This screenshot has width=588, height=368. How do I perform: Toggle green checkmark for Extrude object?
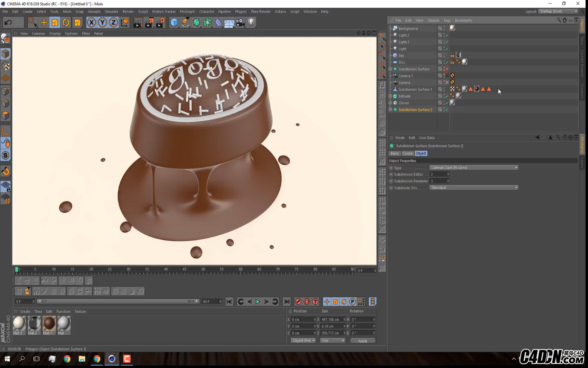[447, 96]
